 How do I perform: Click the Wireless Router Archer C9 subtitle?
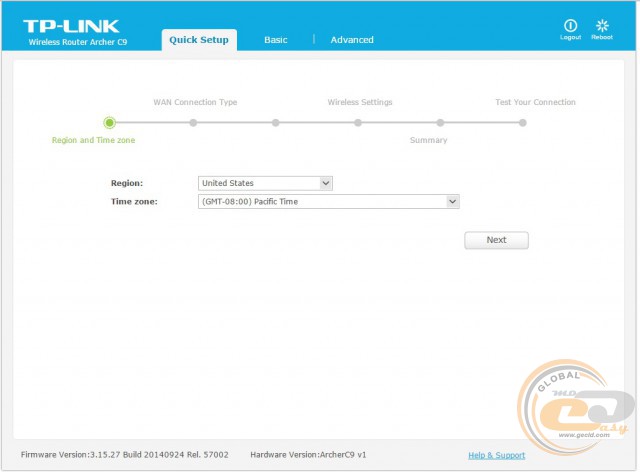coord(78,42)
